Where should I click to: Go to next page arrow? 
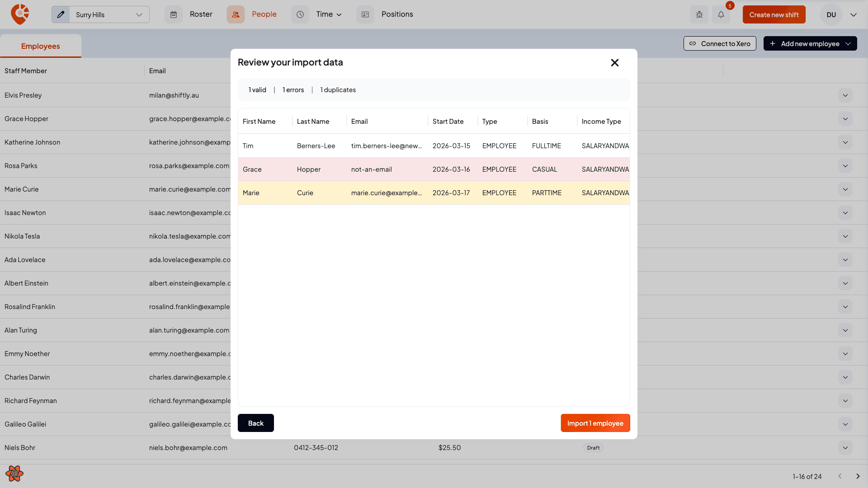point(858,476)
